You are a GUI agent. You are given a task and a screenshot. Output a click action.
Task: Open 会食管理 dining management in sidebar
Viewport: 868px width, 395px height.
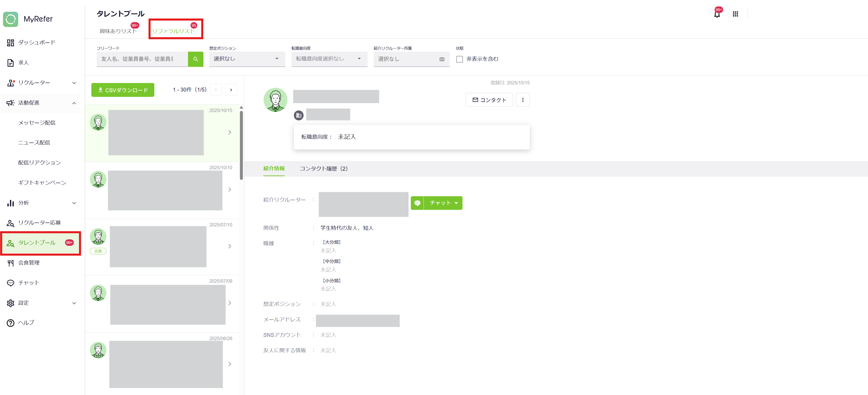click(29, 263)
